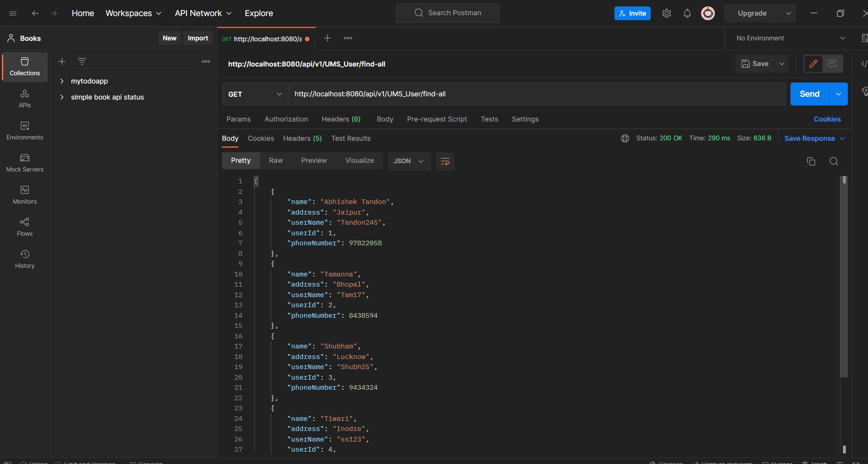This screenshot has width=868, height=464.
Task: Switch to the Authorization tab
Action: pos(286,119)
